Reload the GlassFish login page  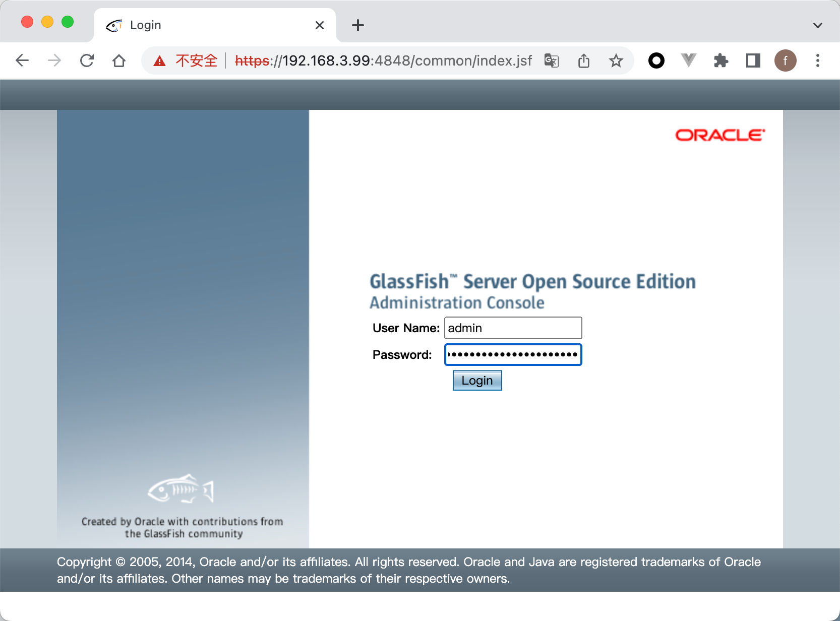pyautogui.click(x=87, y=61)
